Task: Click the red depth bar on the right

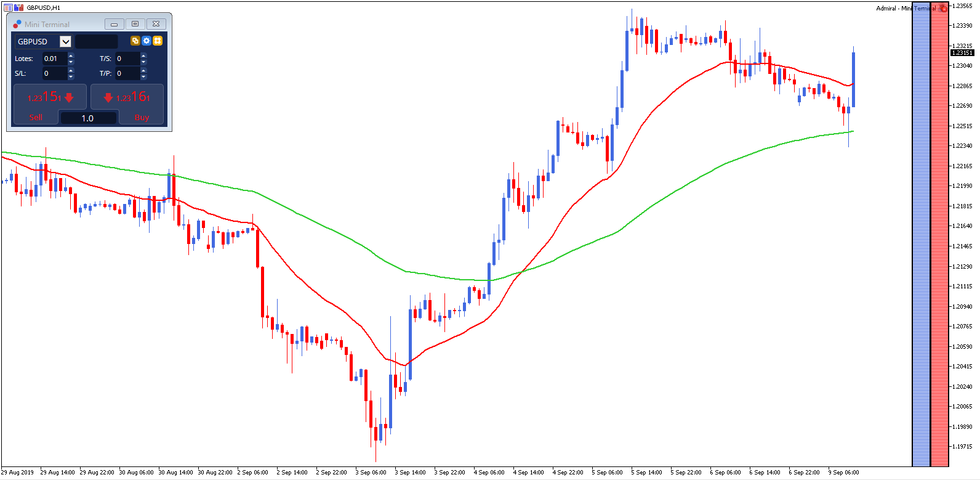Action: pyautogui.click(x=939, y=234)
